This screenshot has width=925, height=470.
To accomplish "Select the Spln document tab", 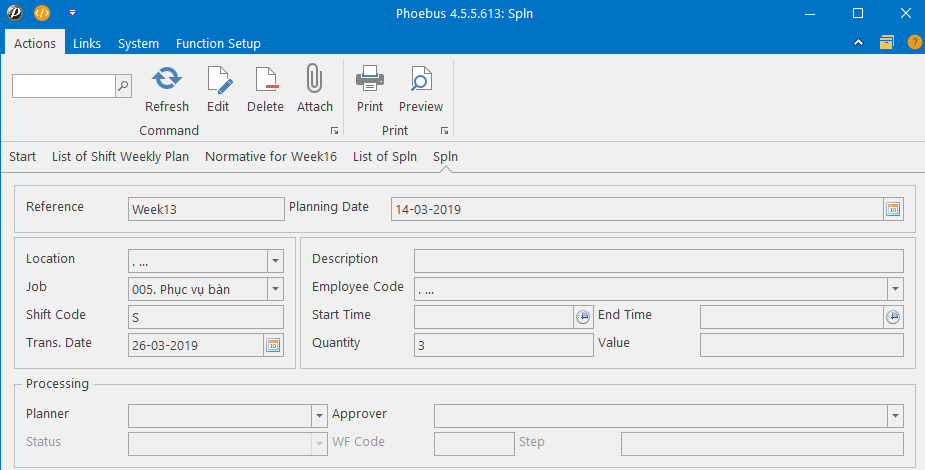I will 445,156.
